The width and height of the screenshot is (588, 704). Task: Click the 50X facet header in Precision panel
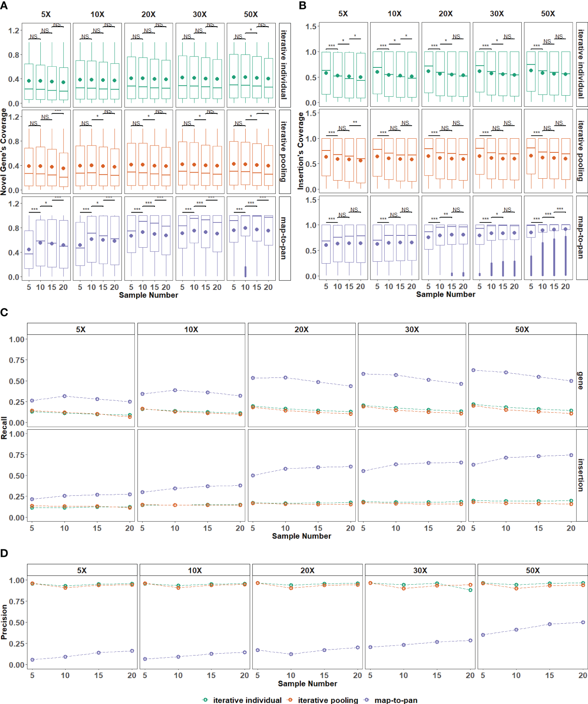[532, 570]
